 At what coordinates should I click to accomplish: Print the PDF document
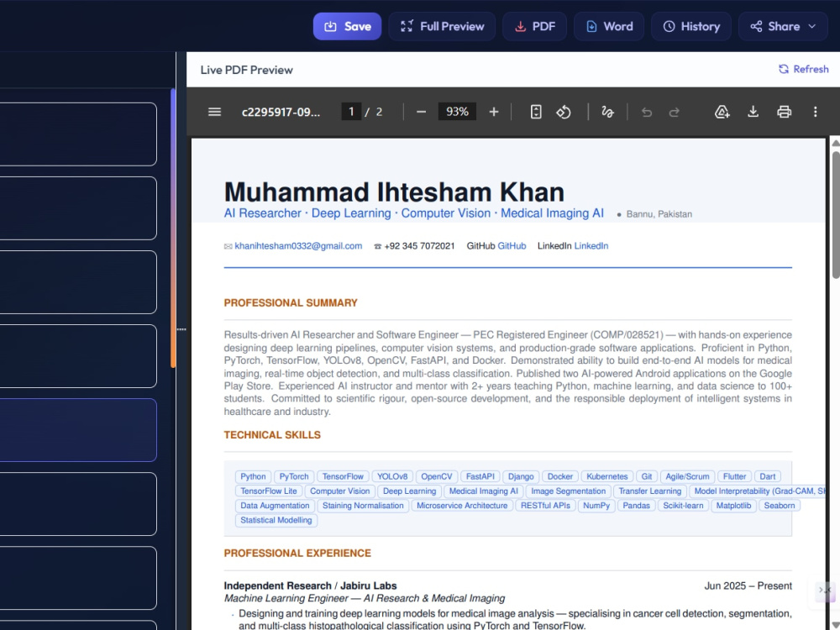(785, 112)
